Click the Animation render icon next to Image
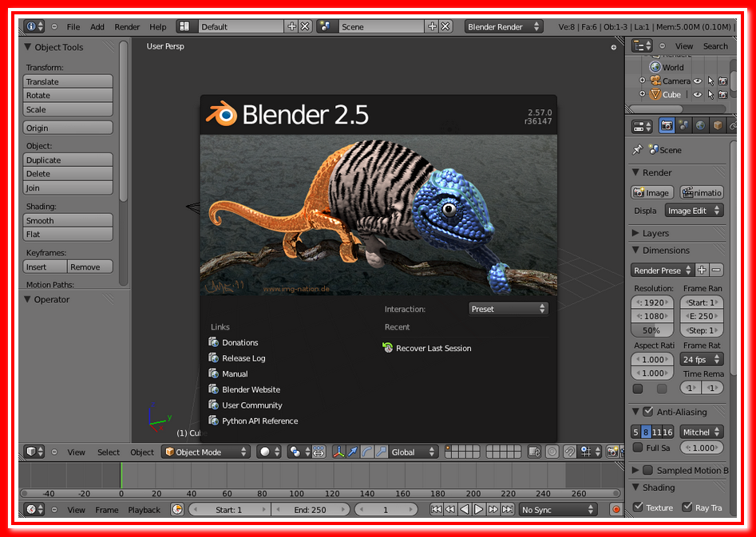Viewport: 756px width, 537px height. click(x=702, y=192)
